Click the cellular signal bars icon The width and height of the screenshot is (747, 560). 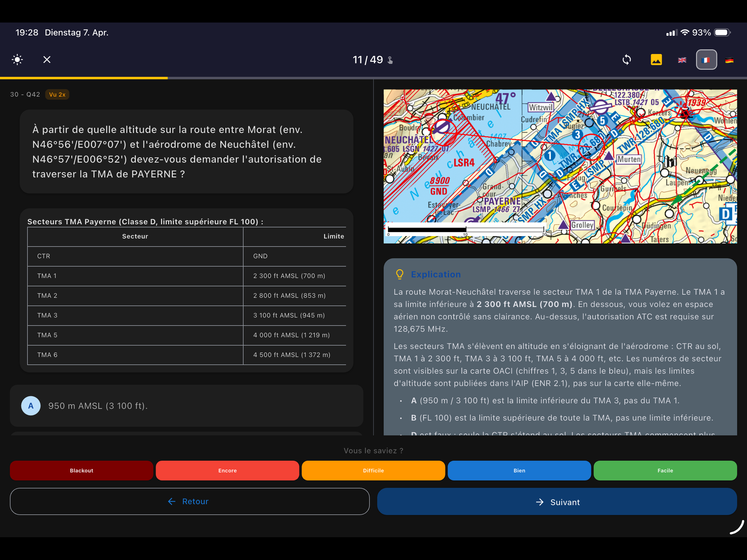[x=672, y=33]
